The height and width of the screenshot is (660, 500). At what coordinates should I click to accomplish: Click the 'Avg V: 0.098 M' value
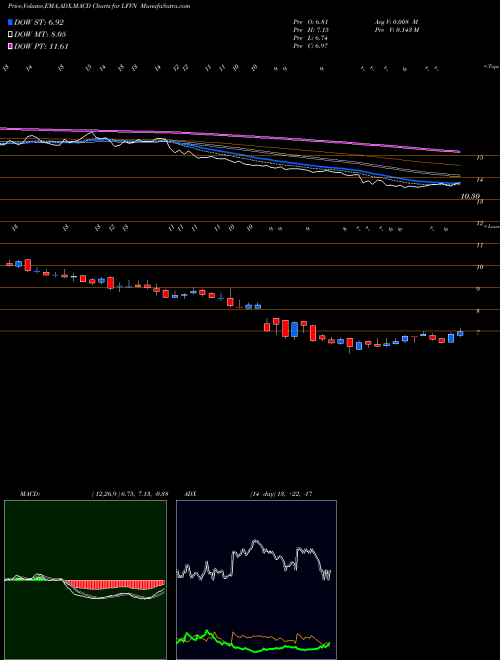tap(398, 21)
